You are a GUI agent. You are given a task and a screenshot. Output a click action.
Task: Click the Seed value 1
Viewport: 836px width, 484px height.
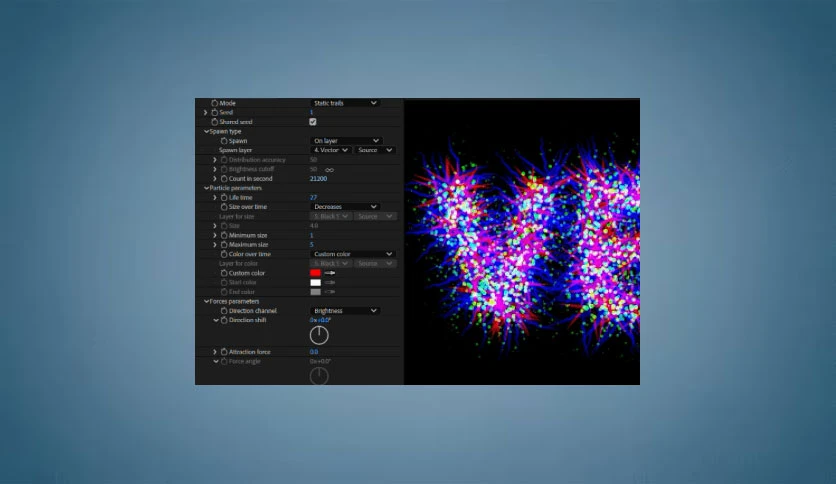(311, 112)
